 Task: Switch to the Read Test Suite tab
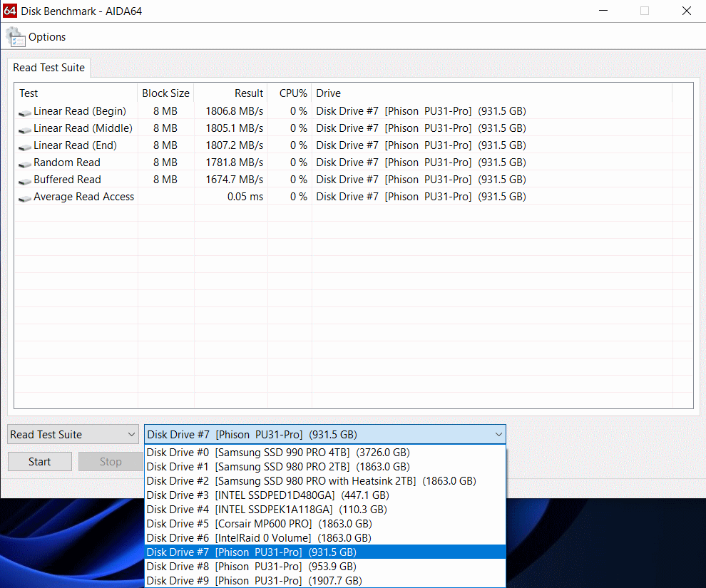click(x=48, y=68)
